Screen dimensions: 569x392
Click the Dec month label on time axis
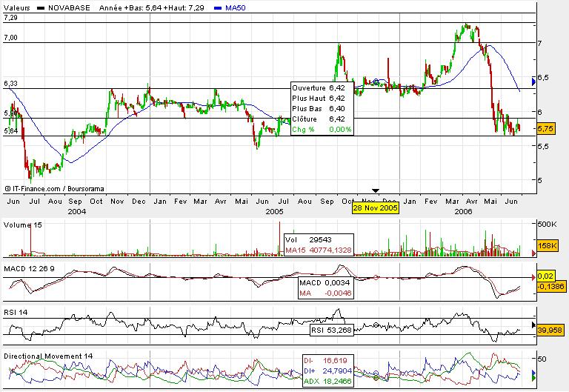tap(139, 201)
